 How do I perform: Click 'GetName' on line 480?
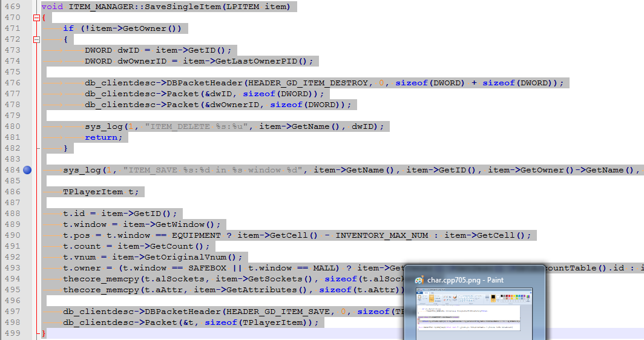coord(310,126)
